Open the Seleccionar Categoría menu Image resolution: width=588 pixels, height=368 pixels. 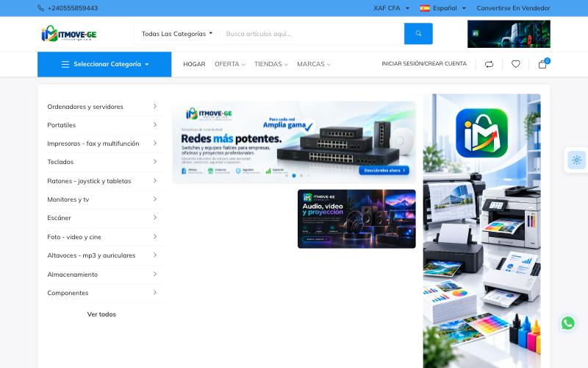[104, 64]
